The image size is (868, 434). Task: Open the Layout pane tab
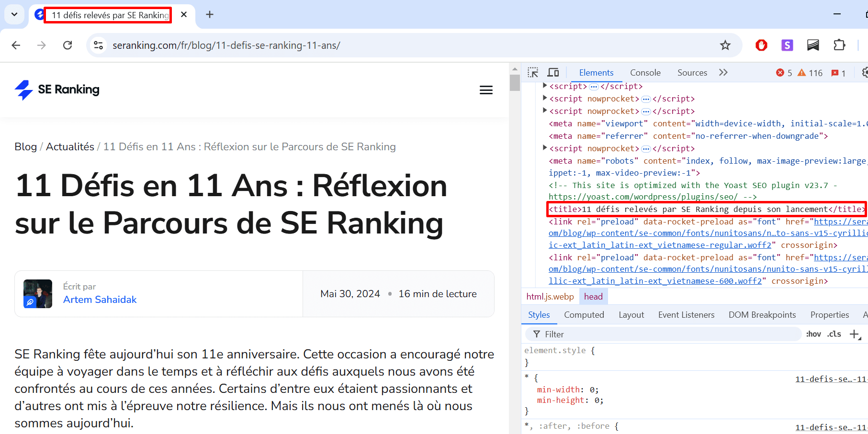click(x=631, y=315)
